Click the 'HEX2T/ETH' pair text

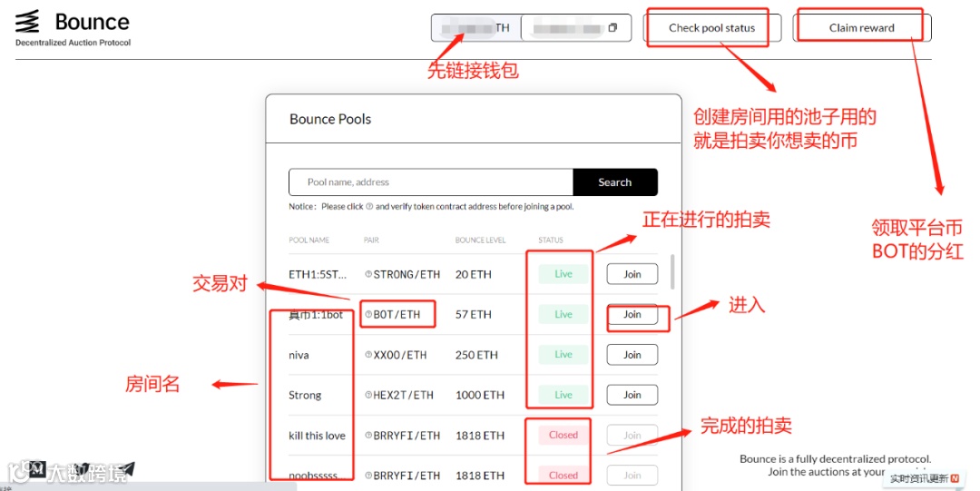click(403, 395)
